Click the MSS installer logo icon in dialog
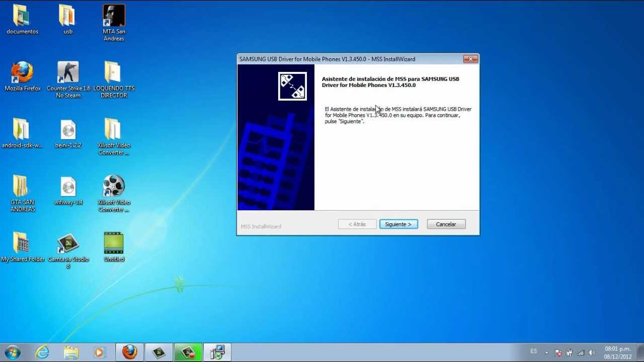The width and height of the screenshot is (644, 362). [292, 86]
